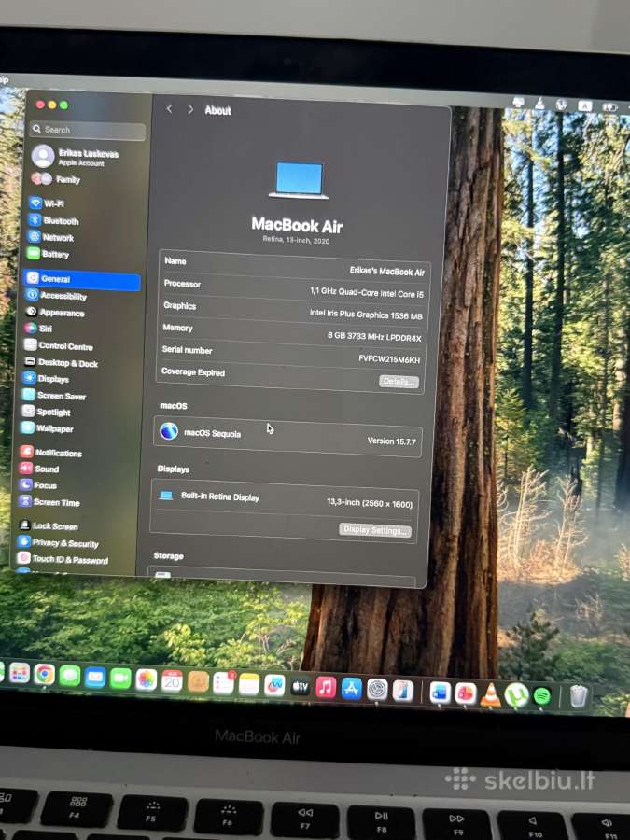The image size is (630, 840).
Task: Open Photos app in the Dock
Action: [x=146, y=679]
